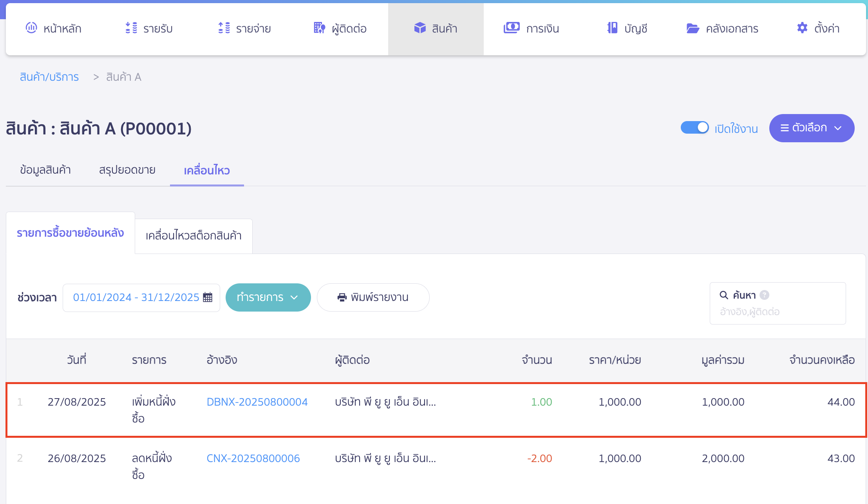Switch to ข้อมูลสินค้า tab
This screenshot has height=504, width=868.
tap(45, 170)
